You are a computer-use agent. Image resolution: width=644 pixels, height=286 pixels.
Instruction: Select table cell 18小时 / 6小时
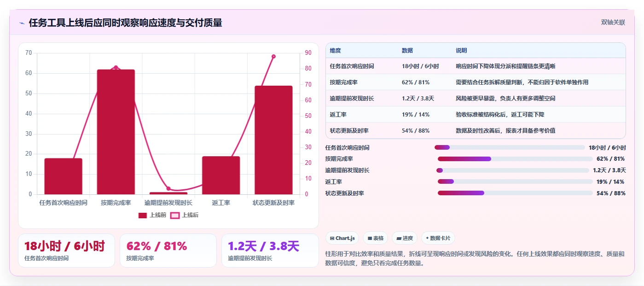point(420,66)
